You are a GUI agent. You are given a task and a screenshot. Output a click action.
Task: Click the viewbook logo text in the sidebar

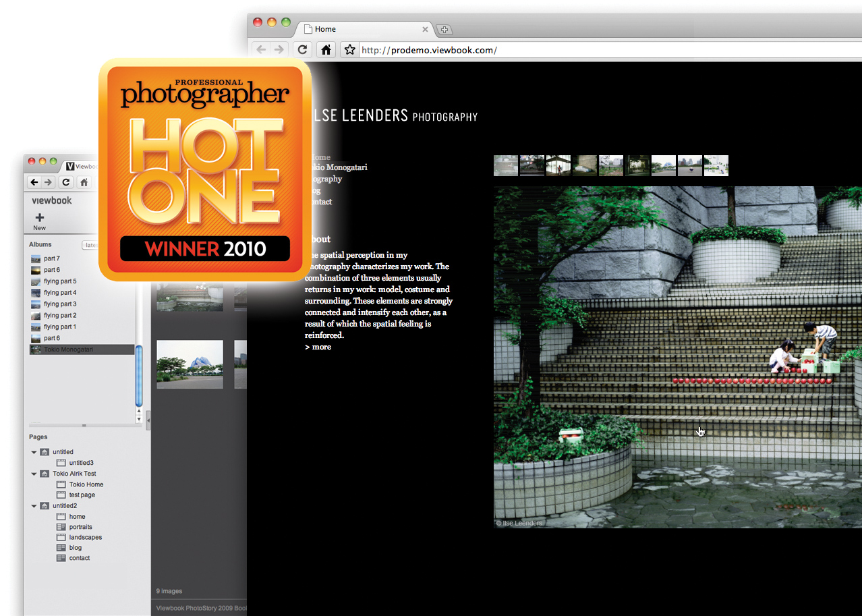pos(52,200)
